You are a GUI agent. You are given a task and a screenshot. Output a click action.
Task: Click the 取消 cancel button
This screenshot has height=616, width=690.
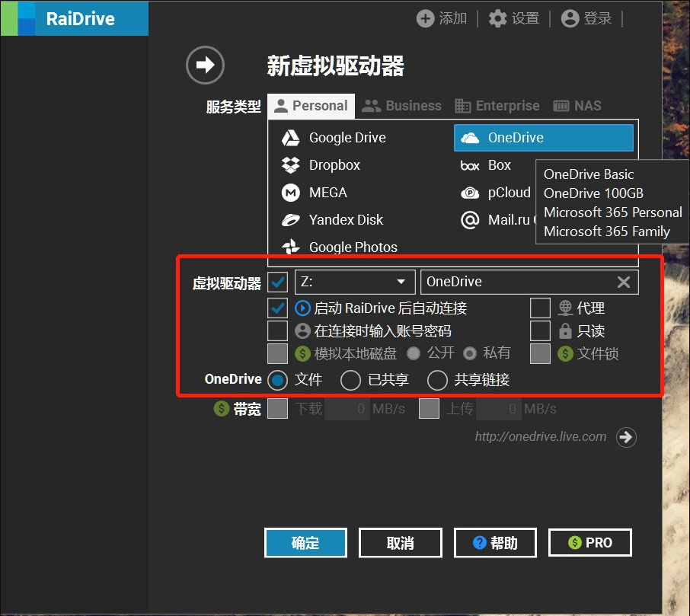point(401,542)
